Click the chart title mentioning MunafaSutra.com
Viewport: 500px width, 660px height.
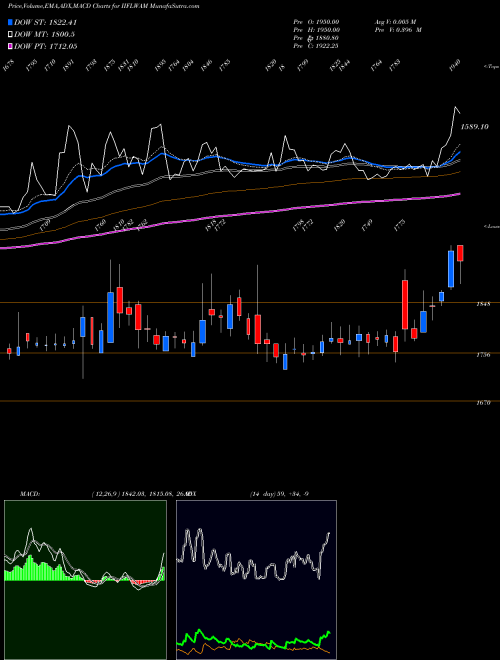point(104,6)
